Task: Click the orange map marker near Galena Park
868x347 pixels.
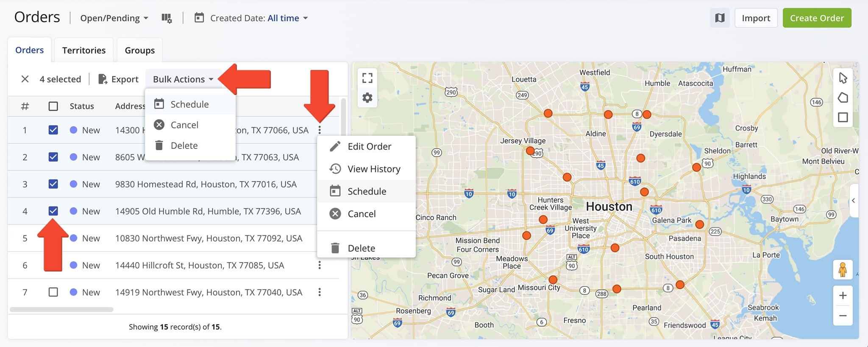Action: [x=700, y=224]
